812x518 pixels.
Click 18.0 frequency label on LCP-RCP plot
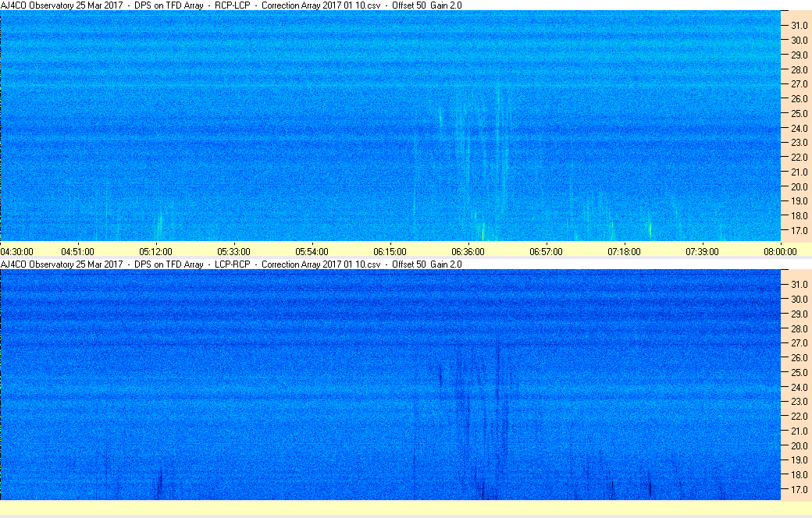pos(799,474)
